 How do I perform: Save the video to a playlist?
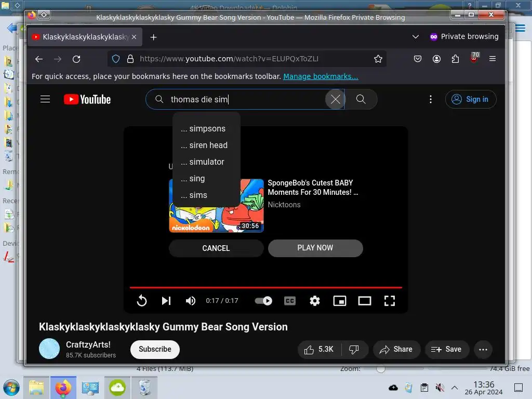coord(447,350)
